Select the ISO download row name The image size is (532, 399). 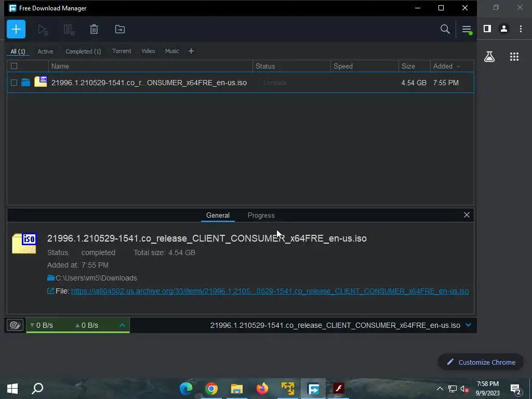pyautogui.click(x=149, y=83)
